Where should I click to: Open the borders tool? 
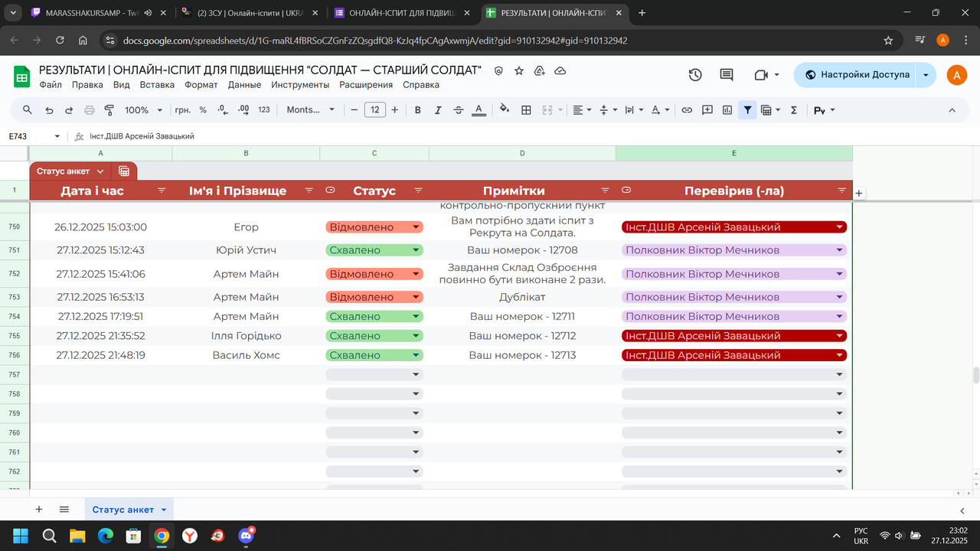[526, 110]
